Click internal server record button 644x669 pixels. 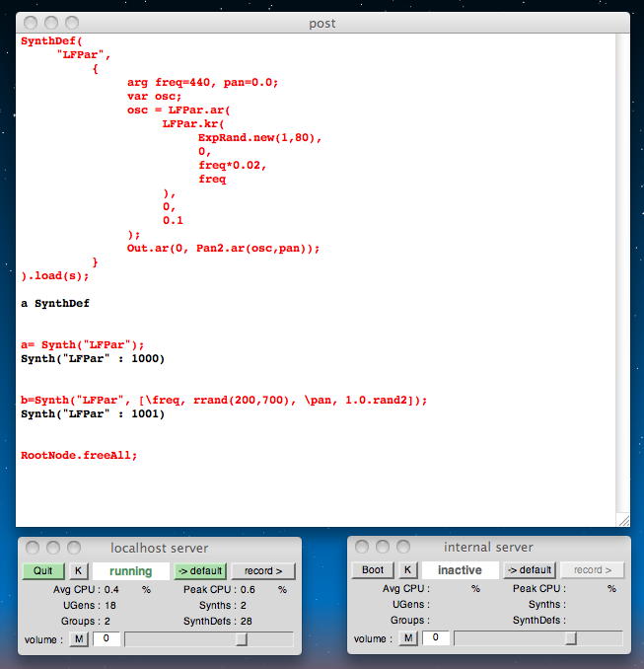coord(593,570)
